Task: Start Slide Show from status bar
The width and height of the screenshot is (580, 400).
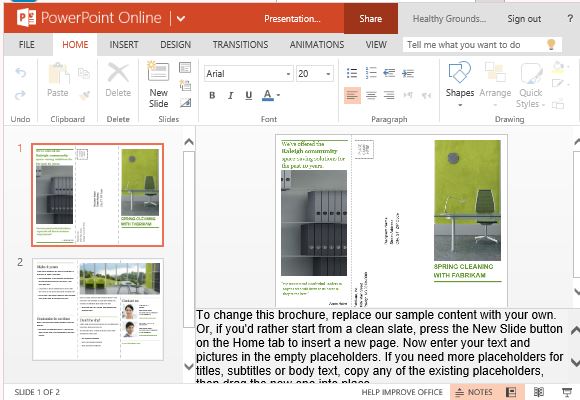Action: (567, 392)
